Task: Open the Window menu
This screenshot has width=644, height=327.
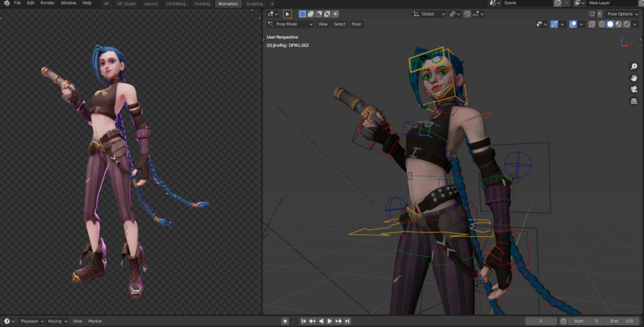Action: click(x=68, y=3)
